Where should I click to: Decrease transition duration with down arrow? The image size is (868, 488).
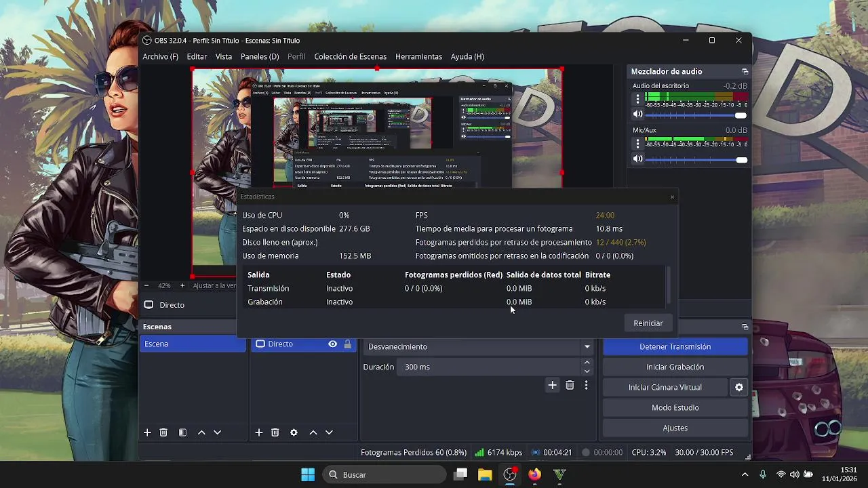587,371
